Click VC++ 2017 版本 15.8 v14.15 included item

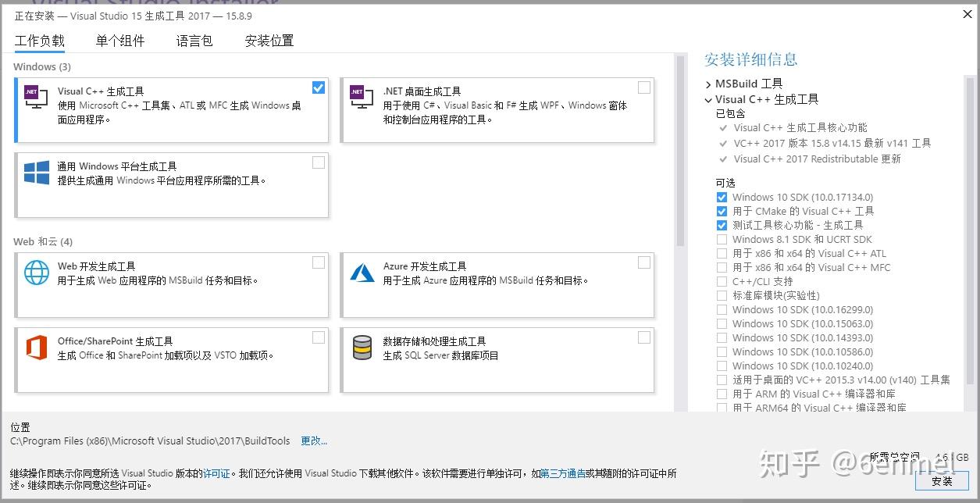[x=832, y=144]
